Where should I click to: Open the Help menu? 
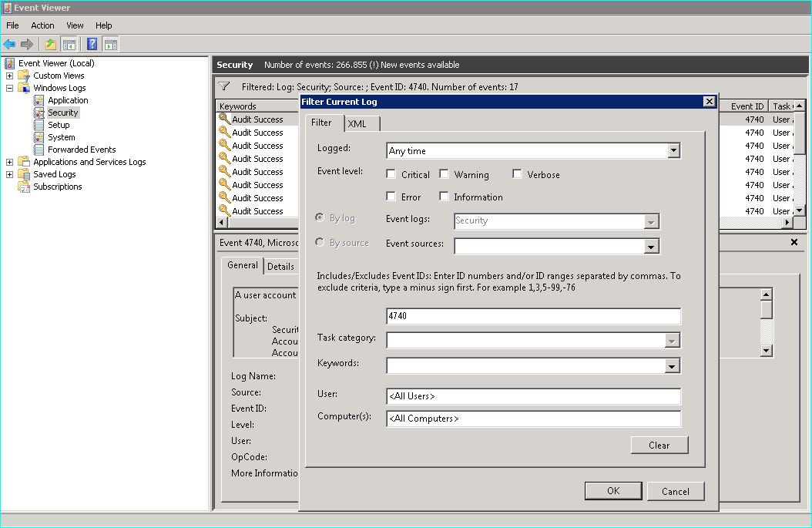103,25
